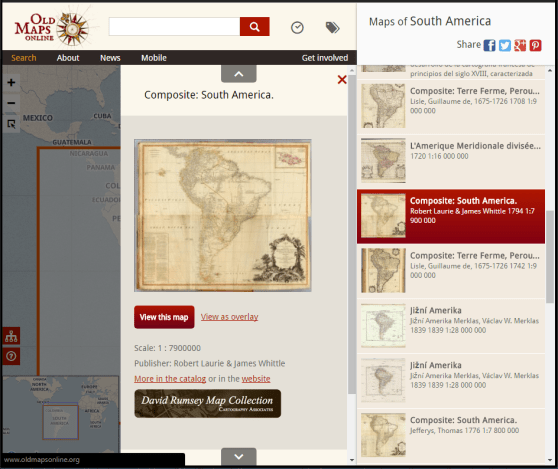Share on Google Plus
The width and height of the screenshot is (558, 469).
[520, 46]
